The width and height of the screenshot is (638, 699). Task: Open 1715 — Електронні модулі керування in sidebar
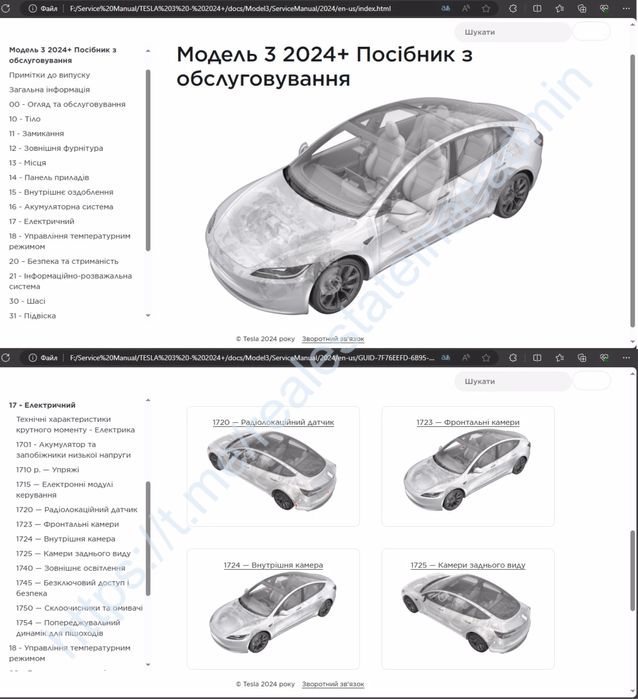65,489
